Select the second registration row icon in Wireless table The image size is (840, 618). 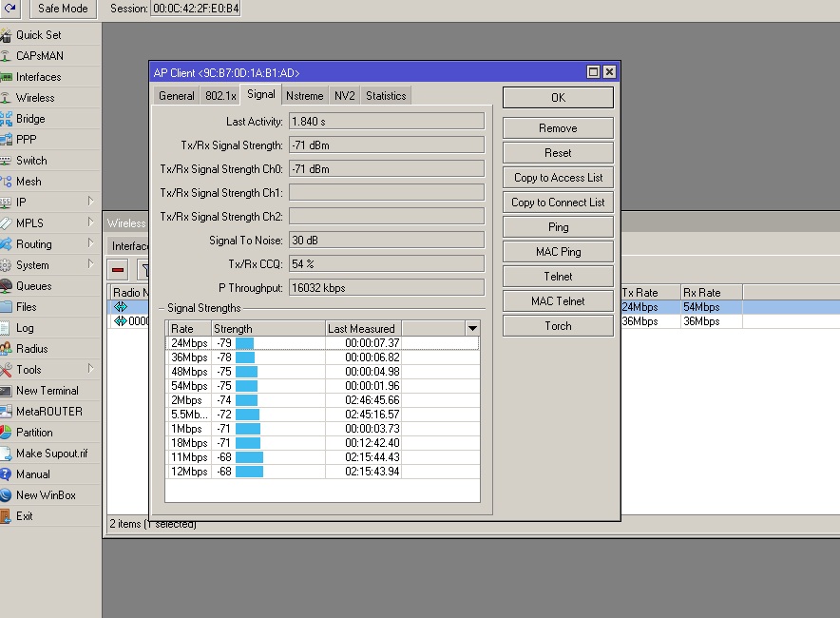121,321
